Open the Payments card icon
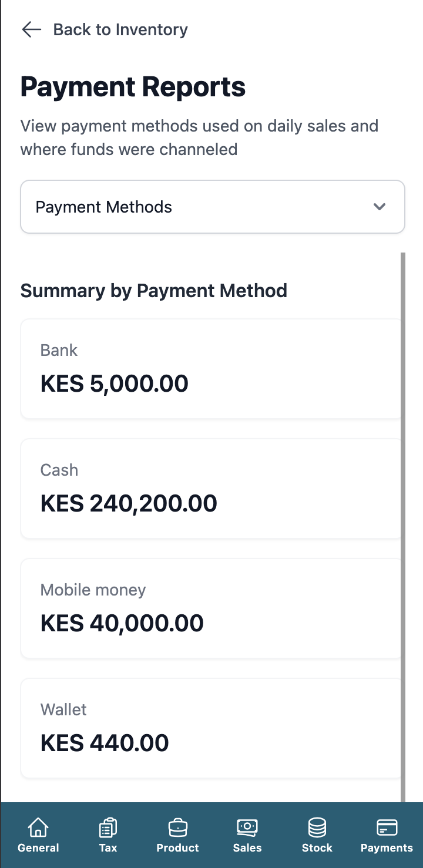The image size is (423, 868). pyautogui.click(x=386, y=826)
